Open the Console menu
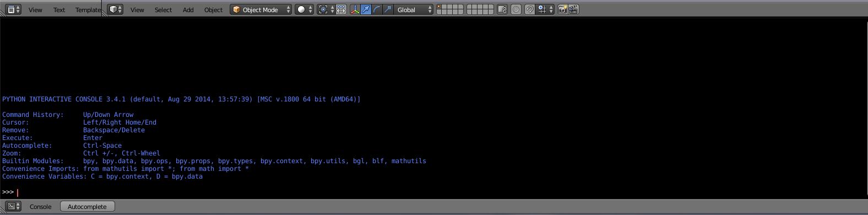The width and height of the screenshot is (868, 215). pos(40,207)
